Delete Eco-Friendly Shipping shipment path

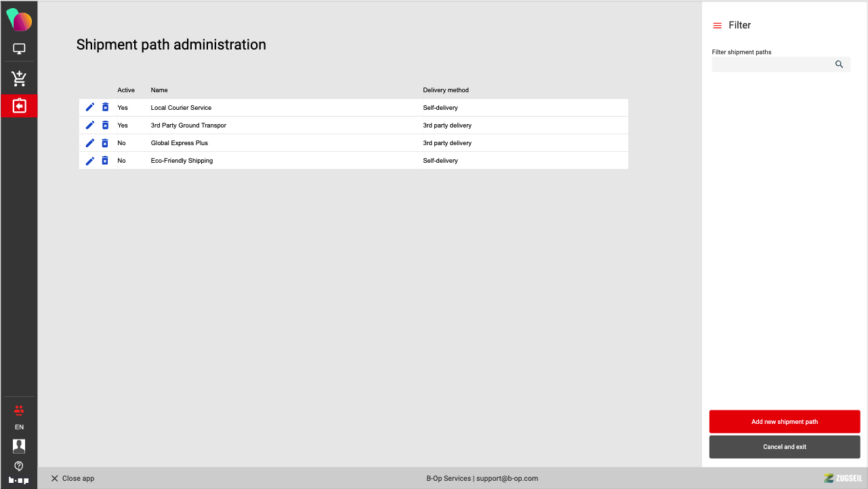pyautogui.click(x=105, y=161)
